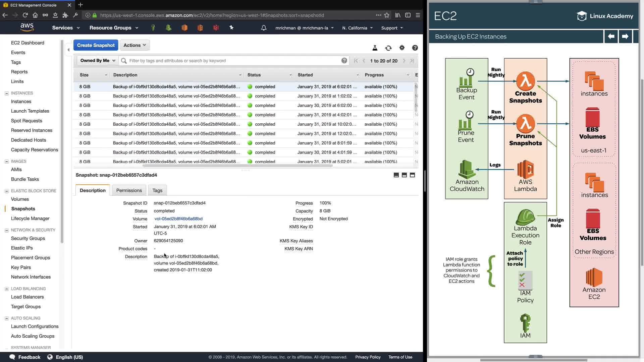The height and width of the screenshot is (362, 644).
Task: Click the refresh snapshots icon
Action: (x=388, y=48)
